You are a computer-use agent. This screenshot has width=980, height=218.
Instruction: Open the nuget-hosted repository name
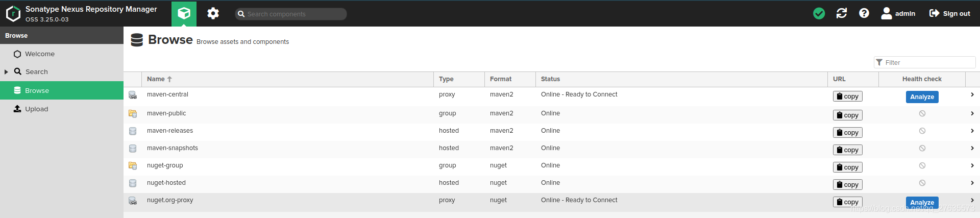[166, 183]
